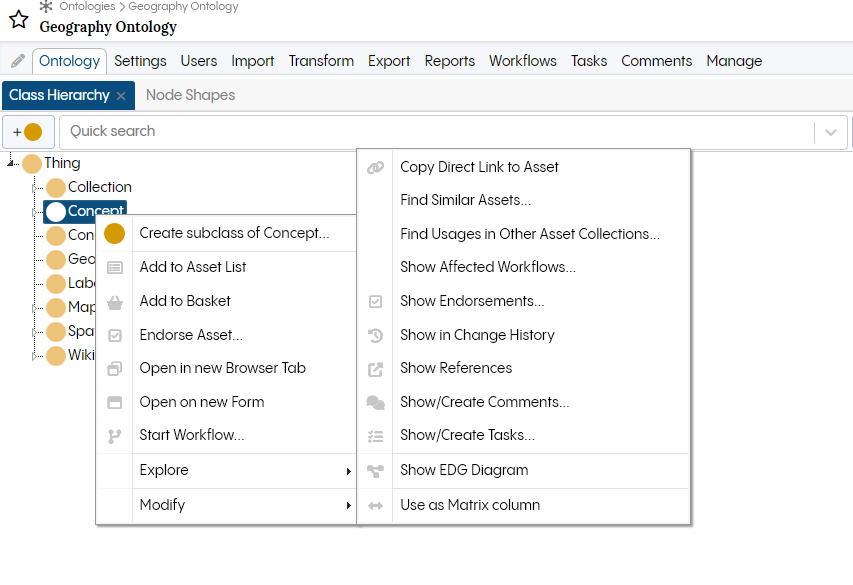Screen dimensions: 853x585
Task: Click the yellow plus button to create an asset
Action: click(x=27, y=131)
